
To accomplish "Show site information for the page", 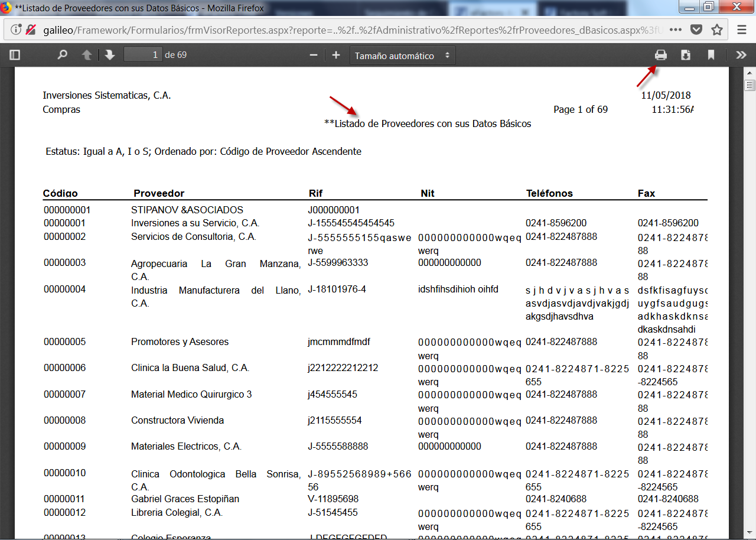I will 16,30.
